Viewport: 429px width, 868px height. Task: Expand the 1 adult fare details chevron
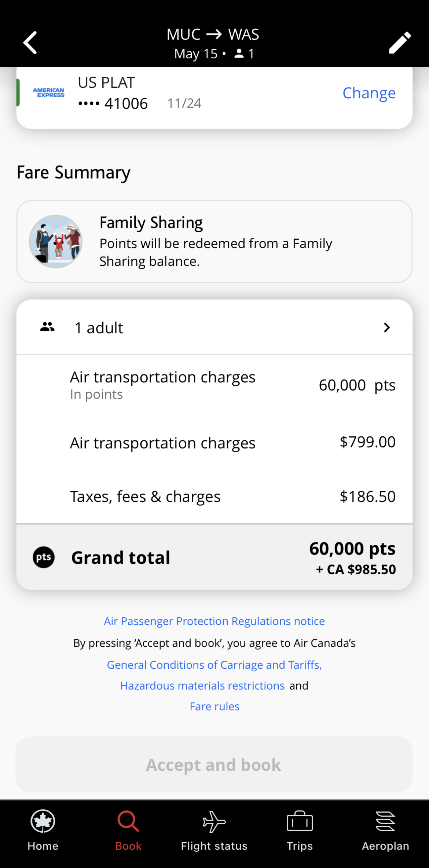[386, 327]
